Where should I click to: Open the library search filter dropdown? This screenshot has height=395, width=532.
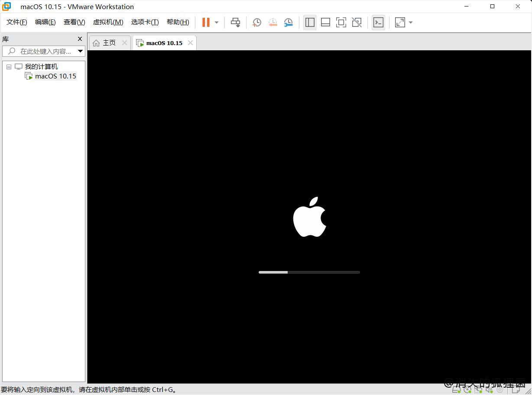tap(80, 51)
